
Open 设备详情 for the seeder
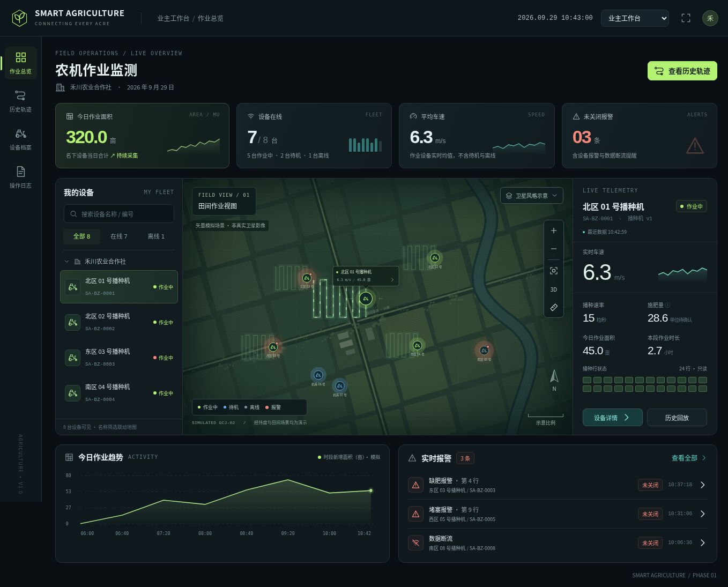click(x=612, y=418)
